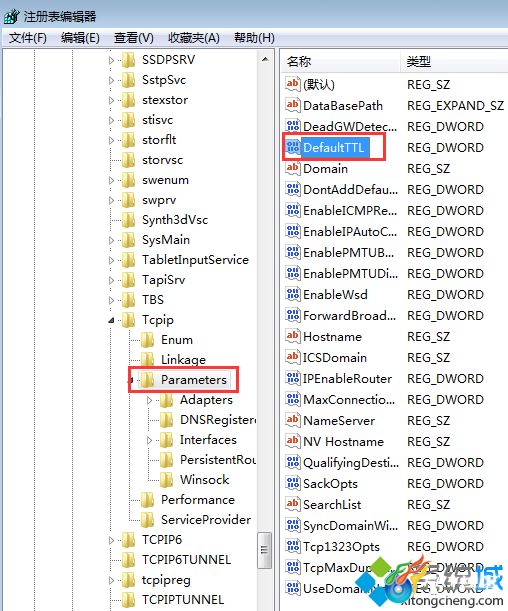Click the IPEnableRouter DWORD icon
Image resolution: width=508 pixels, height=611 pixels.
point(293,378)
